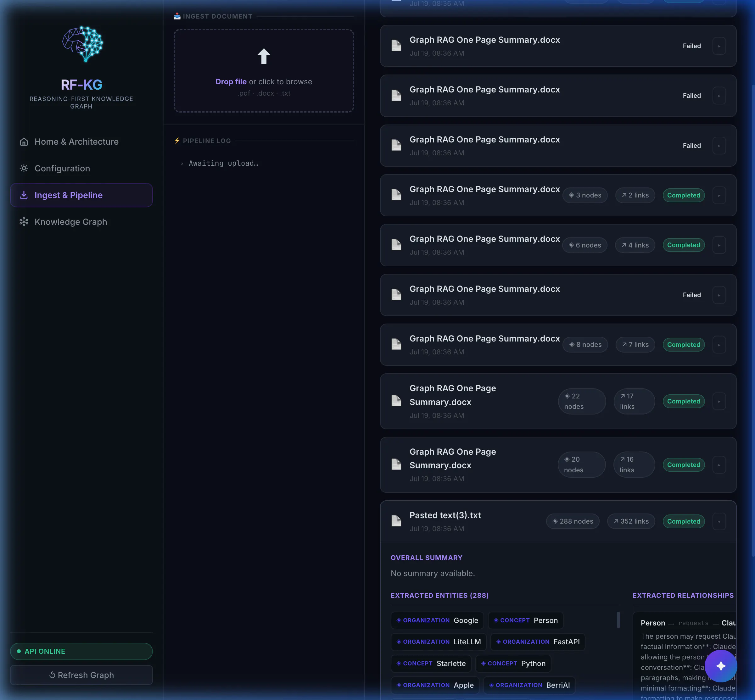Viewport: 755px width, 700px height.
Task: Click the file icon on the 22 nodes row
Action: (396, 401)
